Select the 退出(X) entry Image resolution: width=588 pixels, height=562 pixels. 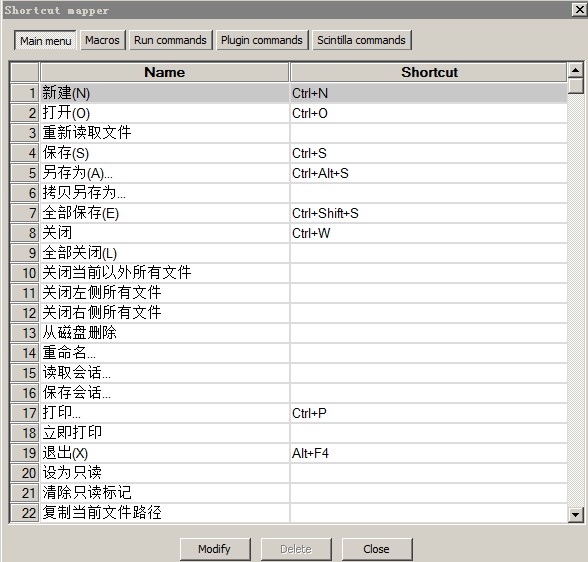pos(165,453)
